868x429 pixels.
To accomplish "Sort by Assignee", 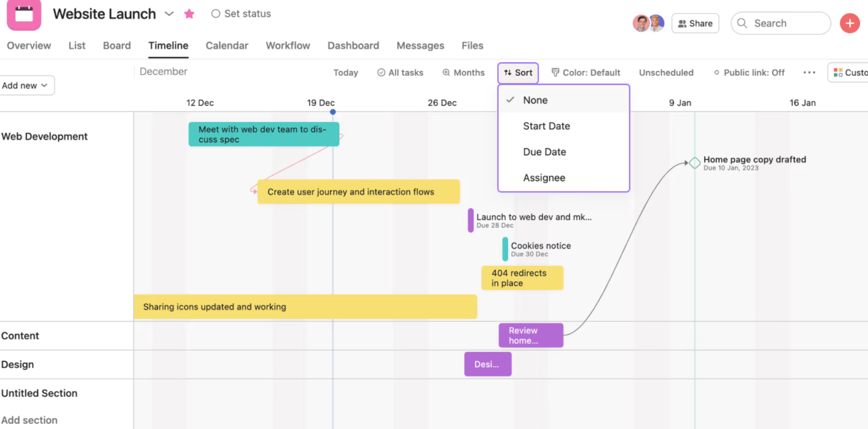I will point(564,177).
